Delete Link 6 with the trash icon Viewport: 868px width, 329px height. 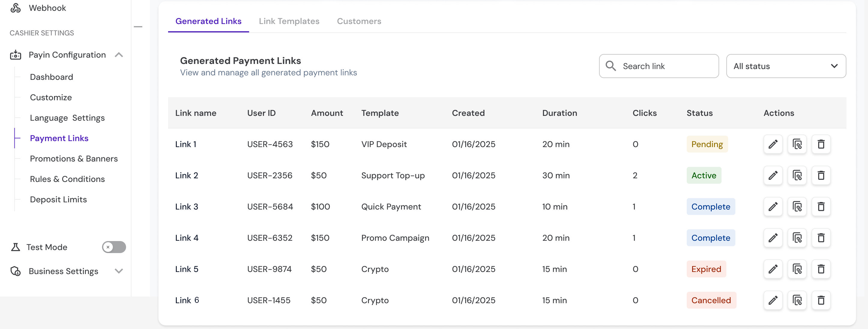[x=821, y=300]
